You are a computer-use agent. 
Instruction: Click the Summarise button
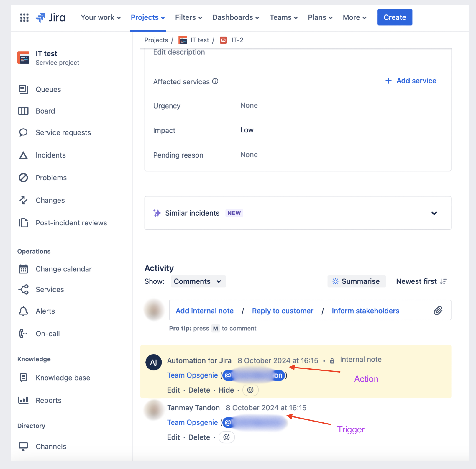tap(357, 281)
